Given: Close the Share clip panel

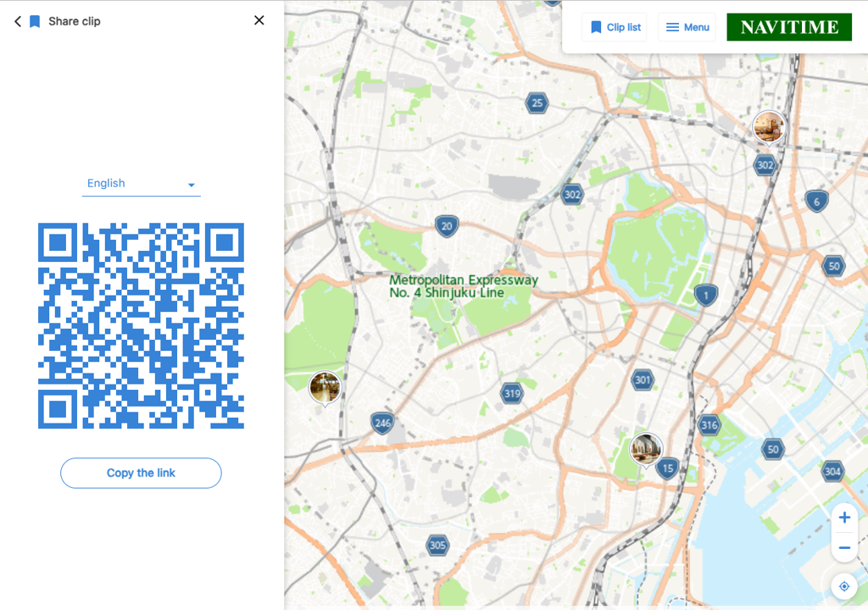Looking at the screenshot, I should point(259,20).
